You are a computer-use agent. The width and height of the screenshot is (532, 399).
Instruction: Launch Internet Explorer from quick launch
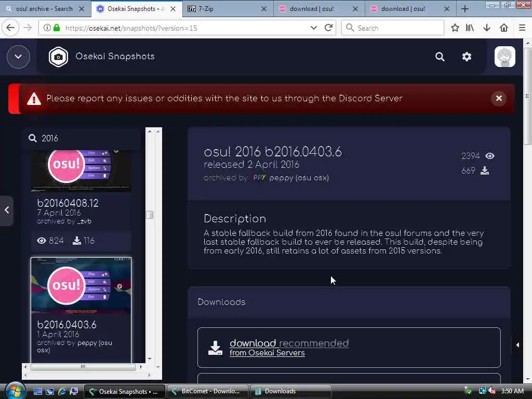point(62,391)
